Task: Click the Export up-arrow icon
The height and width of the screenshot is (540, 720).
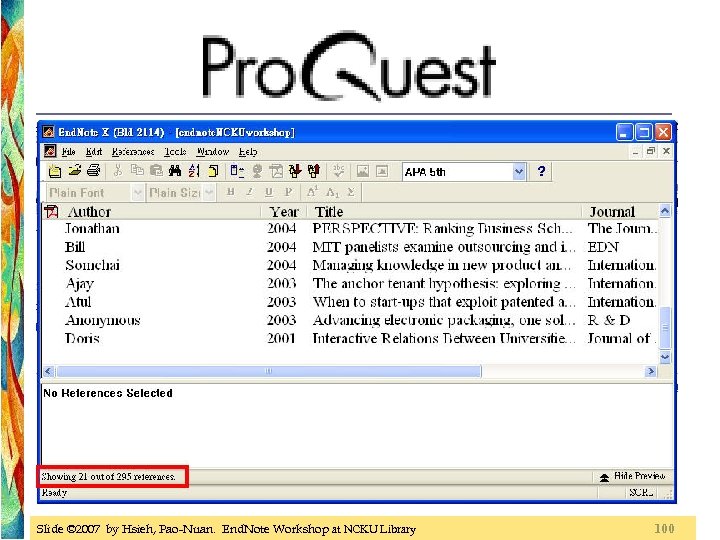Action: 314,171
